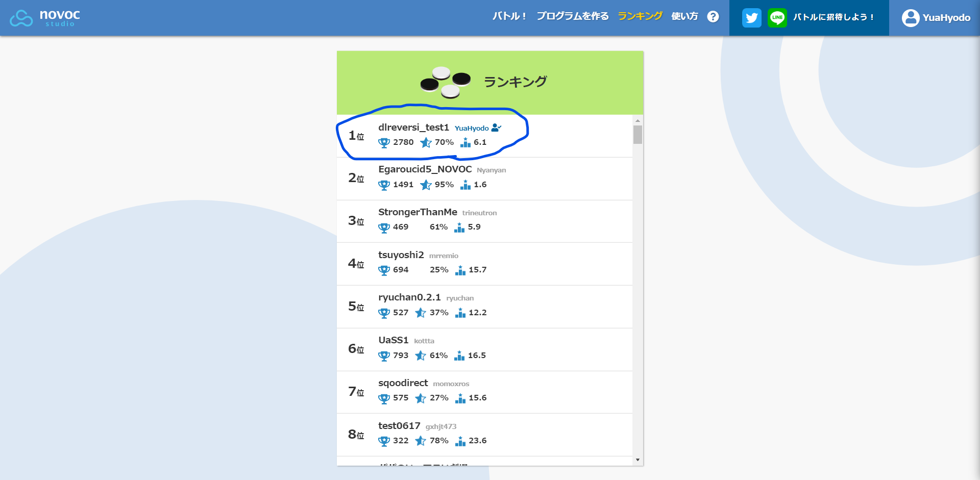Open プログラムを作る from the navbar
Image resolution: width=980 pixels, height=480 pixels.
coord(572,16)
